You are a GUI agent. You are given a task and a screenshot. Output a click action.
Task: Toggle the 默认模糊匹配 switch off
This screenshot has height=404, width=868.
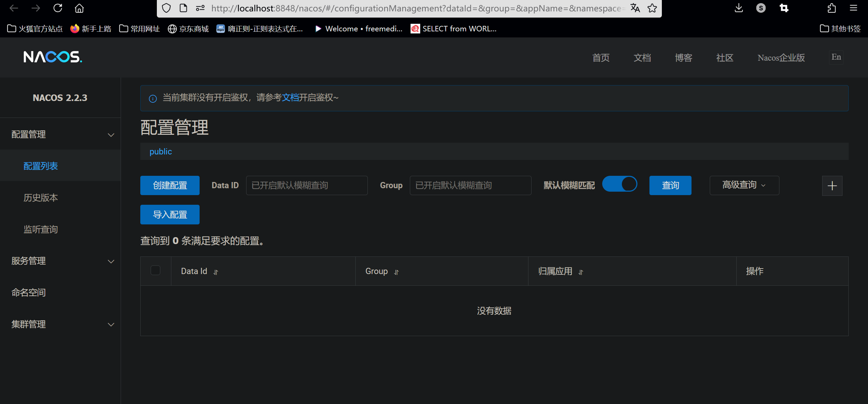619,184
